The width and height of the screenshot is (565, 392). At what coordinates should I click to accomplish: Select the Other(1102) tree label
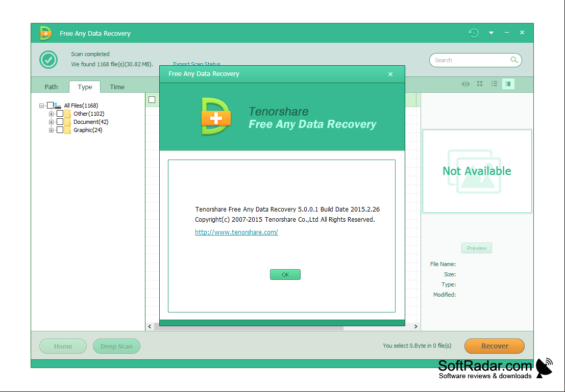pyautogui.click(x=89, y=114)
